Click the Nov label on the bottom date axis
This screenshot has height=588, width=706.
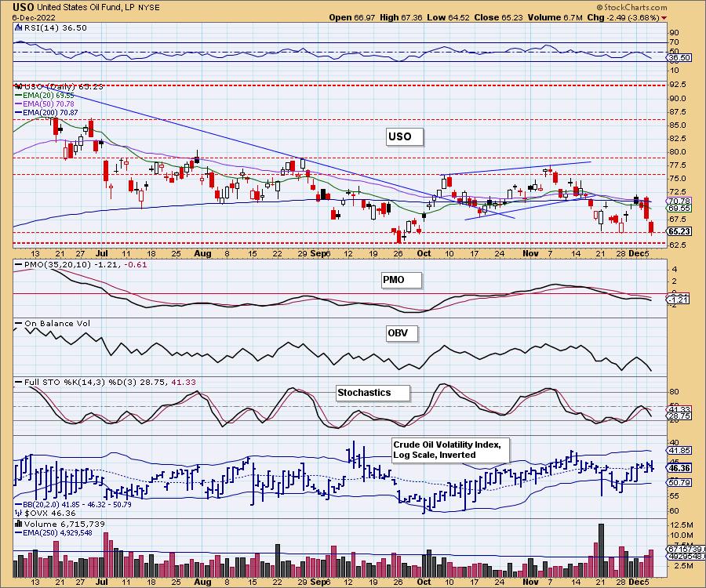click(530, 581)
